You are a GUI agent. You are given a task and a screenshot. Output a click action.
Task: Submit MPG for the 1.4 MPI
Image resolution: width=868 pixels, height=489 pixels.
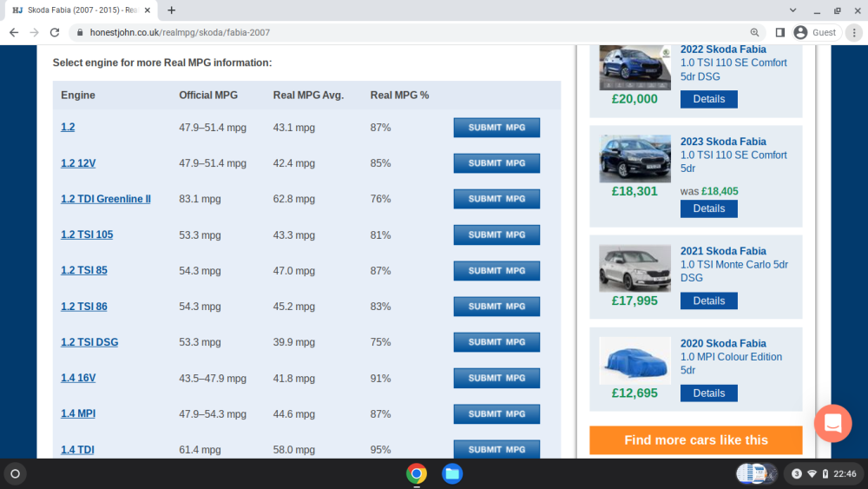pos(496,413)
